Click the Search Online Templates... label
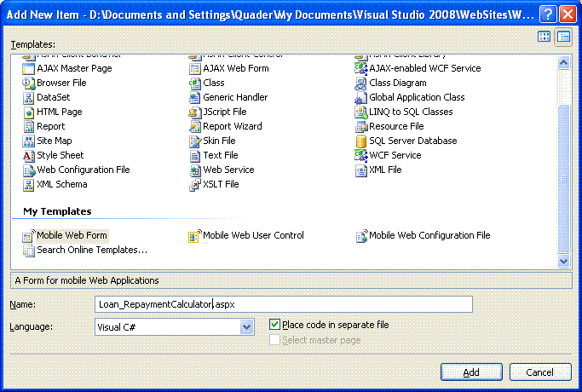Image resolution: width=582 pixels, height=392 pixels. point(92,250)
